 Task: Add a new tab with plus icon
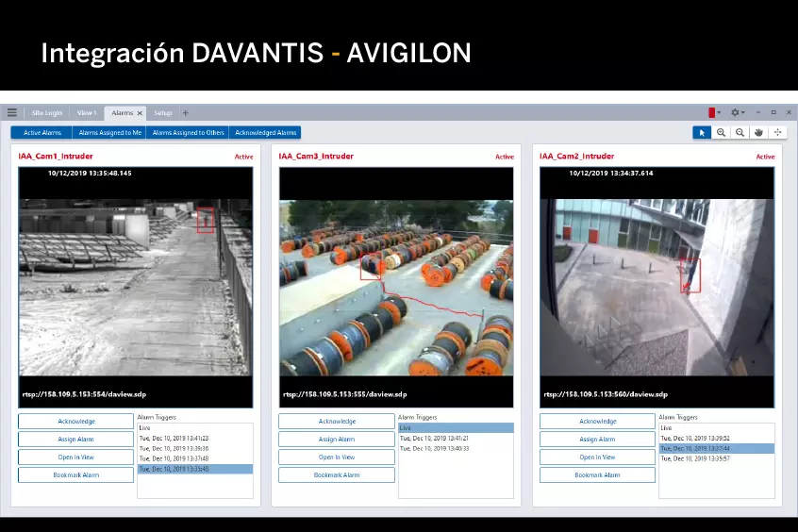pos(185,113)
